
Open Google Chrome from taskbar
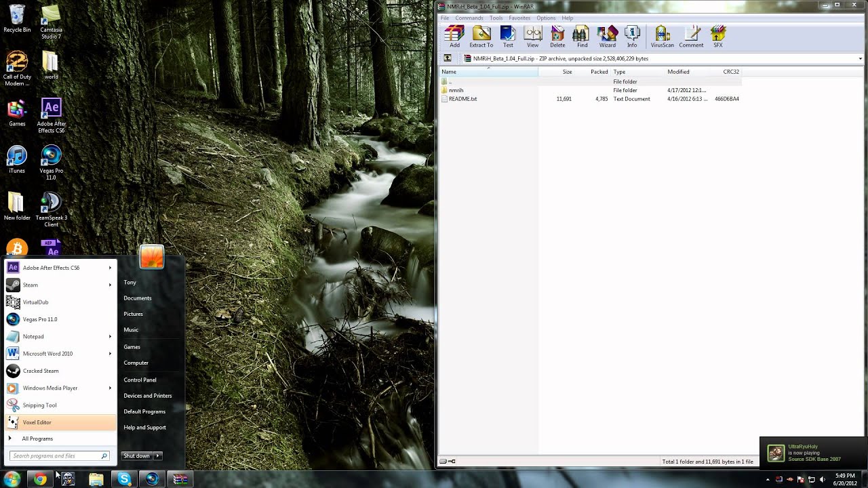coord(40,479)
